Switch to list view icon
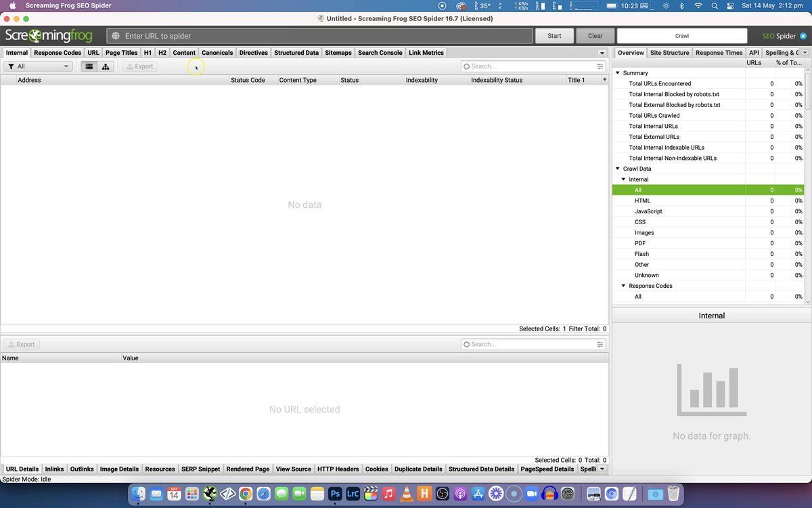The height and width of the screenshot is (508, 812). (x=89, y=66)
